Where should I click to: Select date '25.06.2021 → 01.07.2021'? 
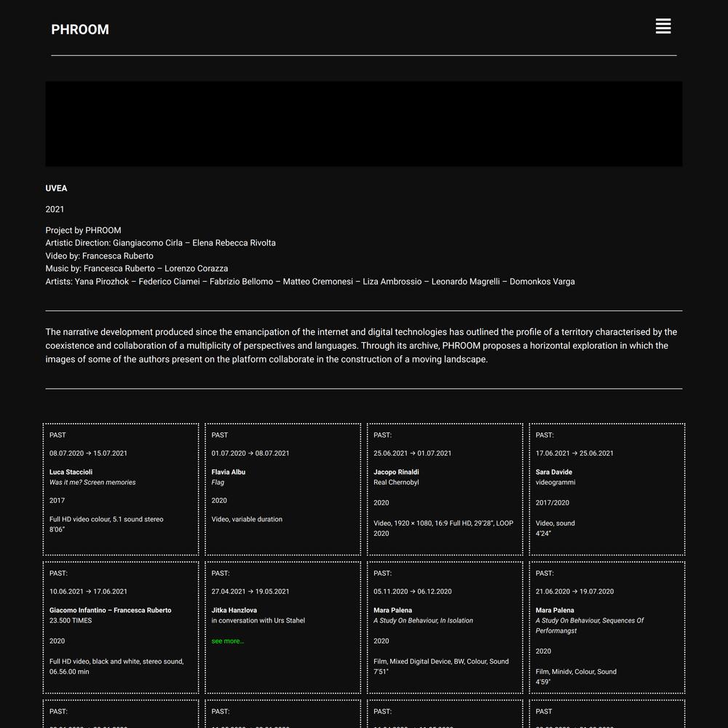click(412, 453)
